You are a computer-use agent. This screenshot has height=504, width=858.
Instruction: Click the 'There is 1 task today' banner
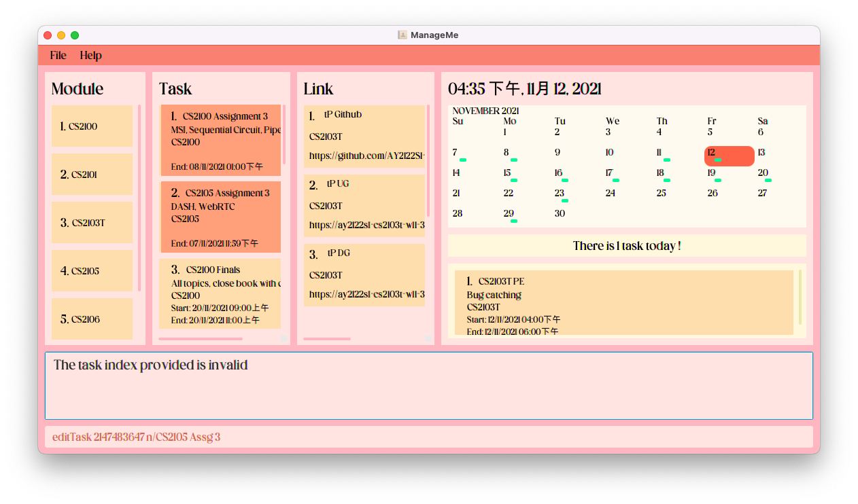click(627, 246)
